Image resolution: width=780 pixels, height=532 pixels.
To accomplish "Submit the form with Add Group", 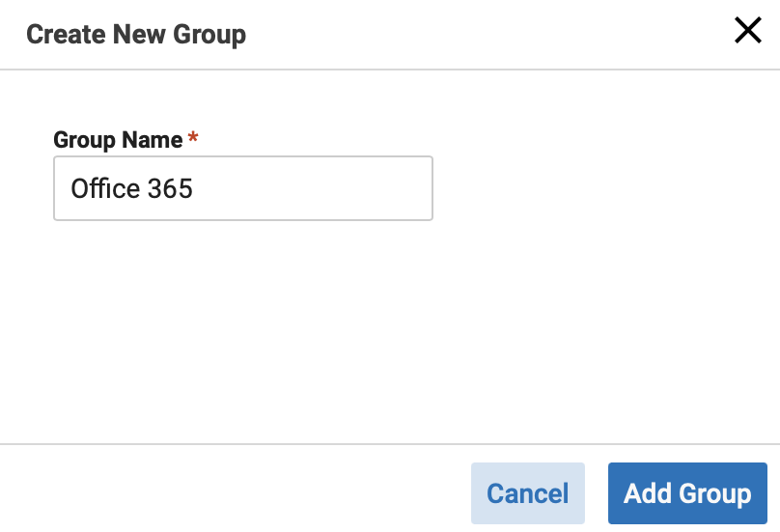I will (x=687, y=493).
